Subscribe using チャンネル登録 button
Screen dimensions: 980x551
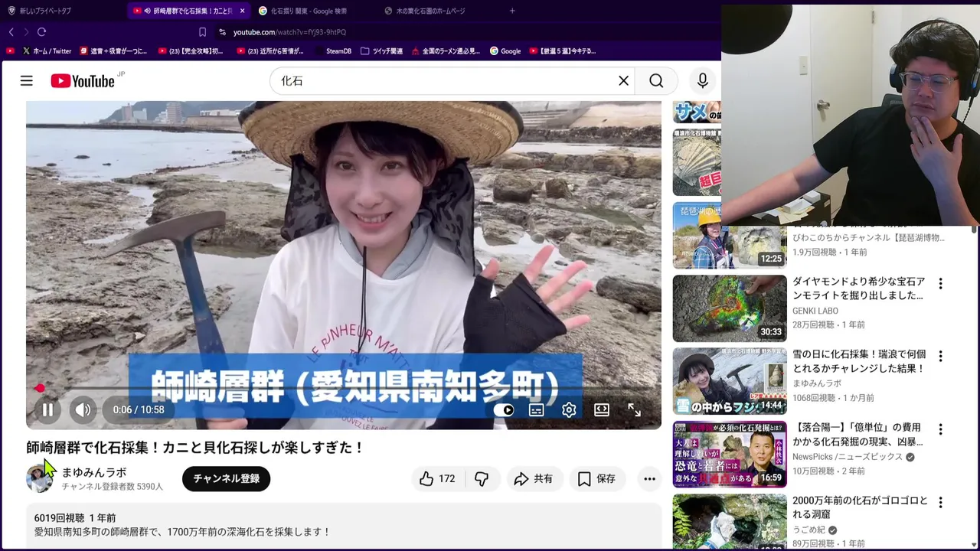tap(226, 479)
